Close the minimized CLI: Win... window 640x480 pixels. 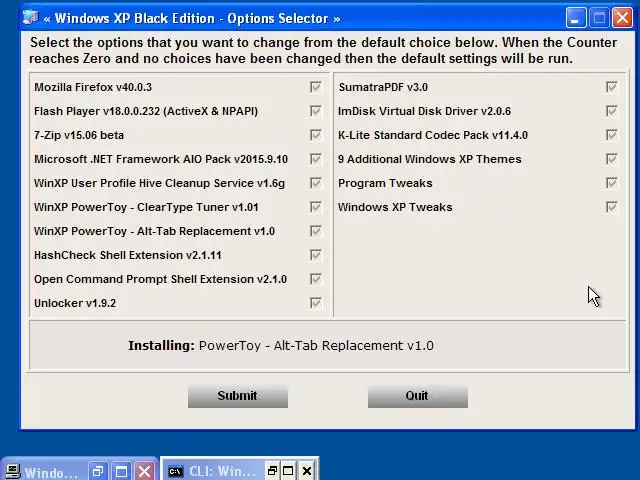pyautogui.click(x=307, y=471)
